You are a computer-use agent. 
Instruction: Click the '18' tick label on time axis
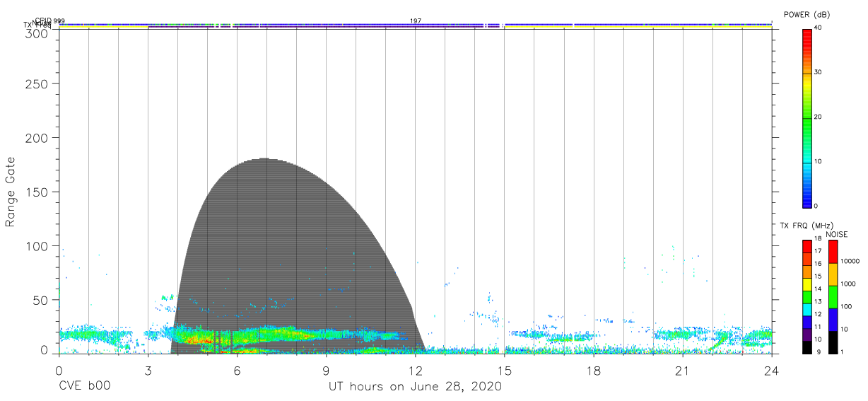593,370
